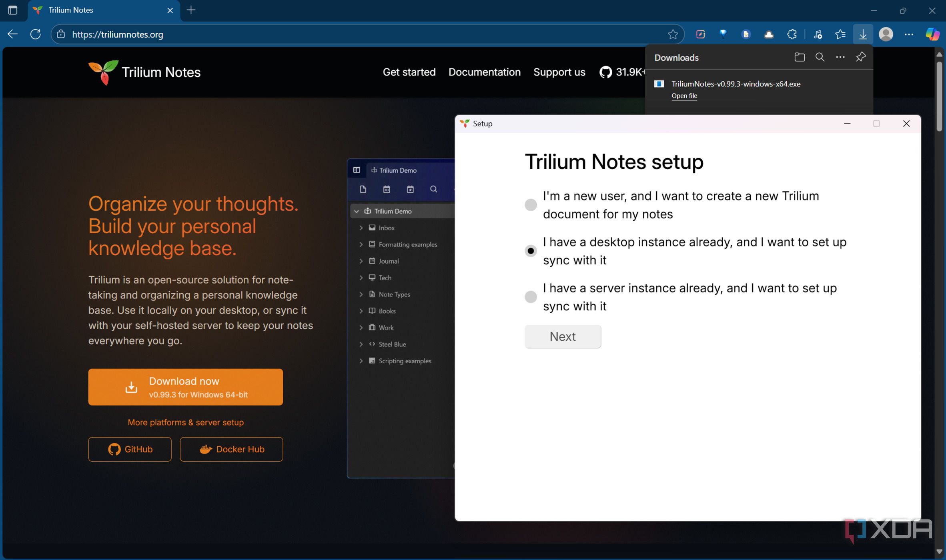Open the tab actions menu icon
This screenshot has height=560, width=946.
point(13,10)
